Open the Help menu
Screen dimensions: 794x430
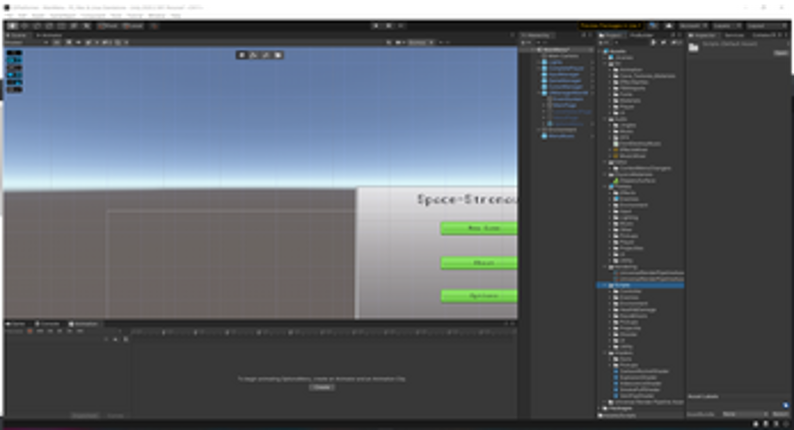(x=175, y=15)
